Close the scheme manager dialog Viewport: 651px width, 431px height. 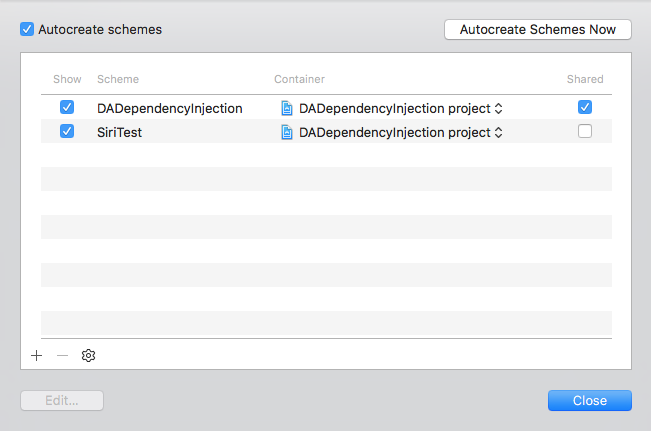click(x=589, y=400)
